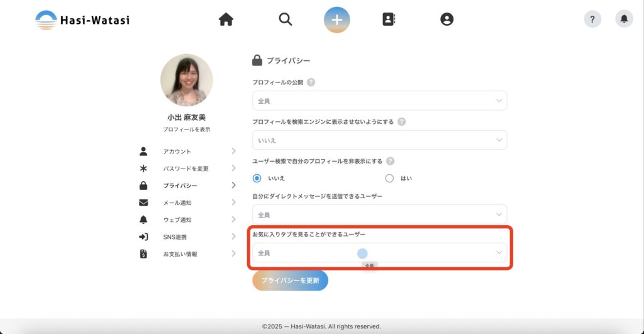
Task: Click help icon beside プロフィールの公開
Action: [x=311, y=82]
